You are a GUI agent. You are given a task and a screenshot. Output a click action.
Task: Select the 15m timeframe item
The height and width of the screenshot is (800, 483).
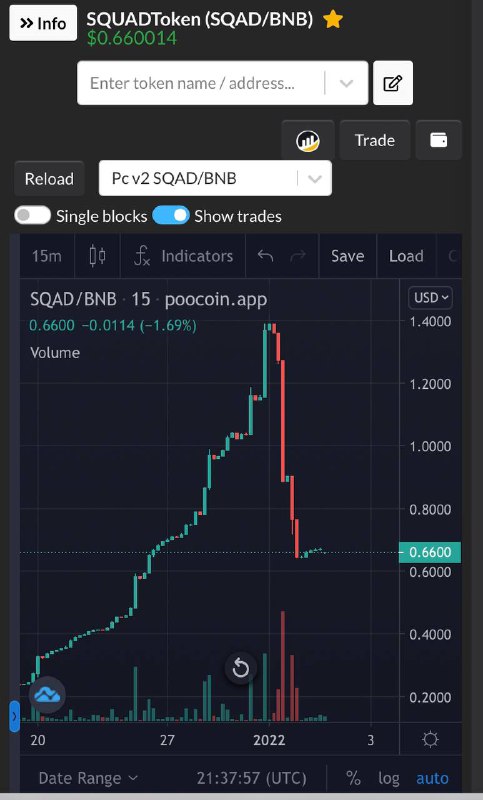[46, 256]
